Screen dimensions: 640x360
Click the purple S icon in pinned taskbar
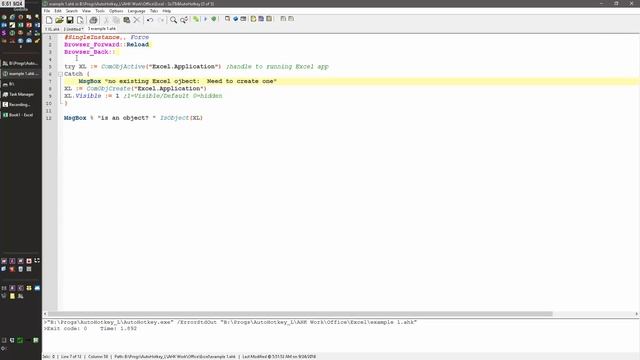[x=4, y=33]
